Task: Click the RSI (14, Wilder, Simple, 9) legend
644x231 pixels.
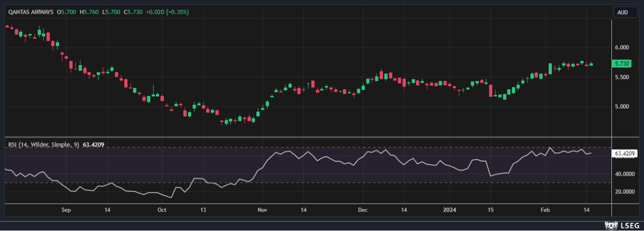Action: (x=43, y=144)
